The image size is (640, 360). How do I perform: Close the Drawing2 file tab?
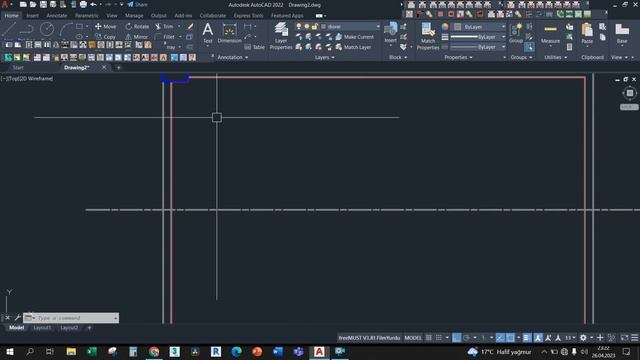(x=104, y=68)
